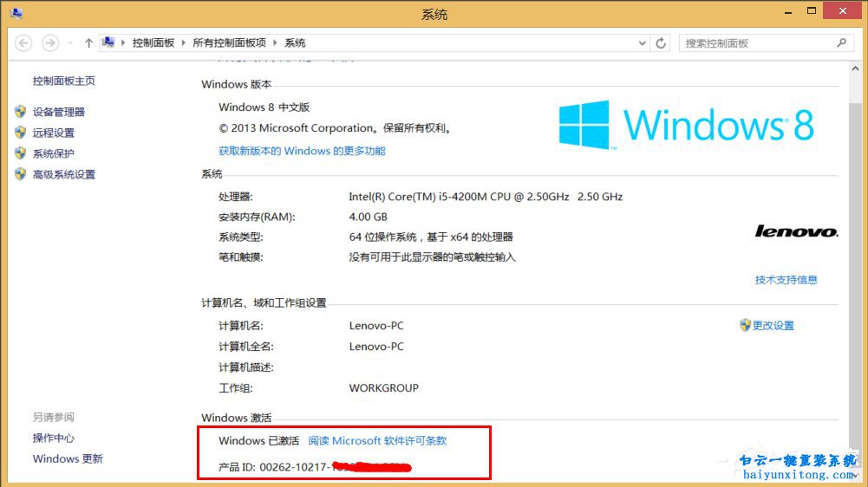
Task: Select the 产品 ID text line
Action: coord(315,467)
